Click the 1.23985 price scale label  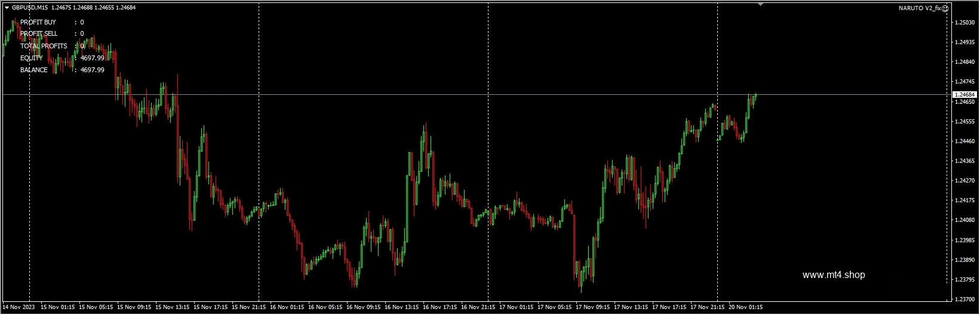(x=965, y=240)
